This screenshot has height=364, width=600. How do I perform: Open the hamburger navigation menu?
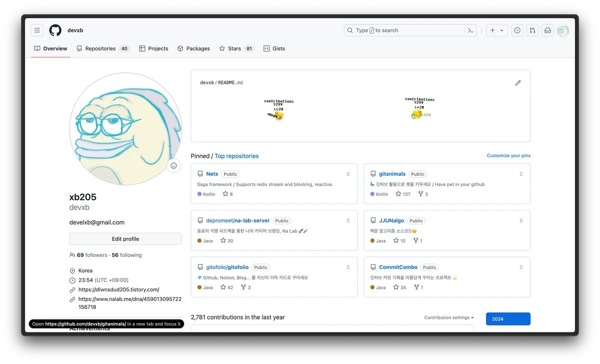coord(37,30)
